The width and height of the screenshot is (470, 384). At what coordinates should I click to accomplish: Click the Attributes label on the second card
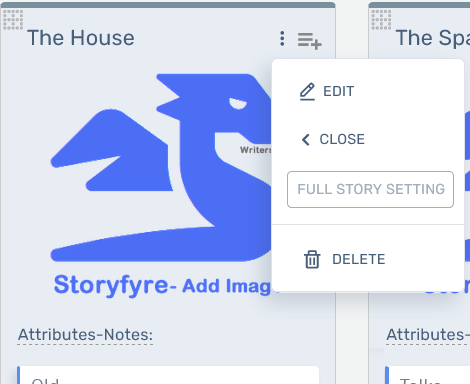428,335
